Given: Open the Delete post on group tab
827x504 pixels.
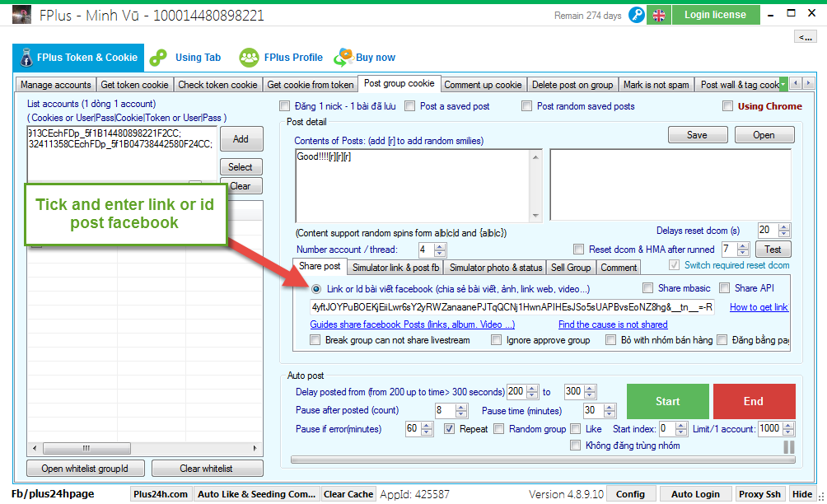Looking at the screenshot, I should click(572, 85).
